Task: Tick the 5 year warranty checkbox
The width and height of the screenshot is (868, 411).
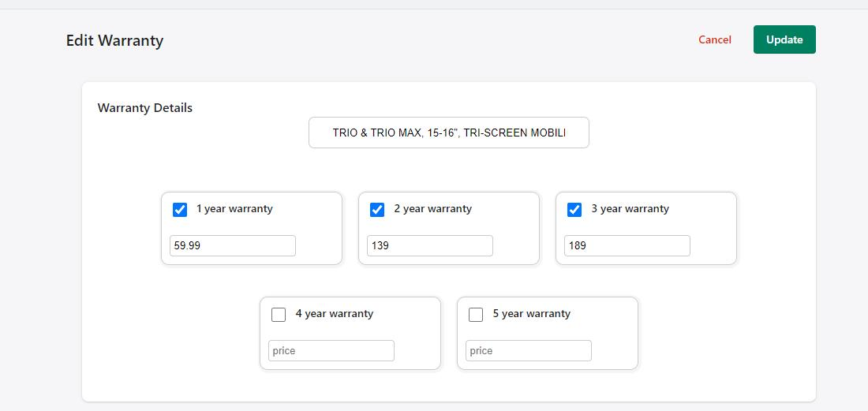Action: click(476, 315)
